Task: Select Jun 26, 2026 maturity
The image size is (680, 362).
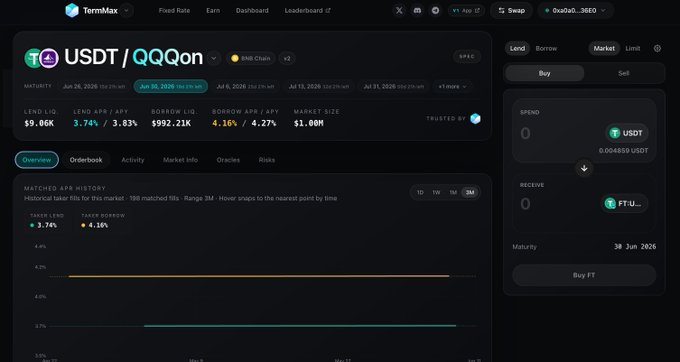Action: 94,87
